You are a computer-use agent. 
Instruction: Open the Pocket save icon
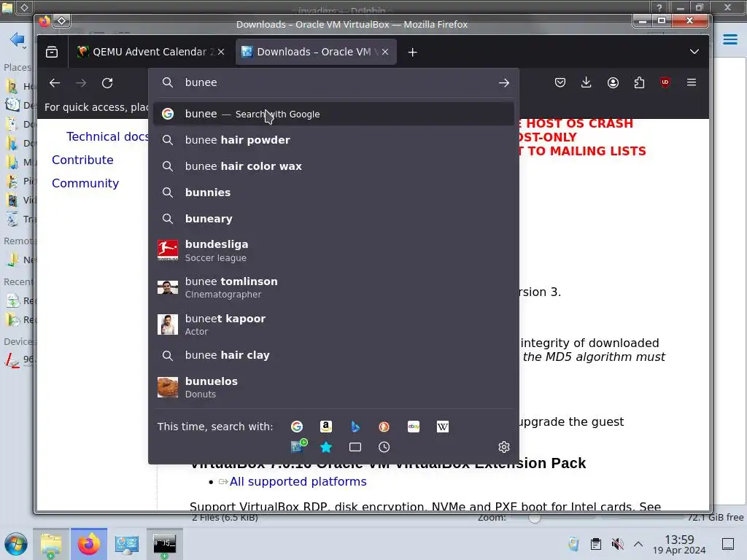click(x=560, y=83)
